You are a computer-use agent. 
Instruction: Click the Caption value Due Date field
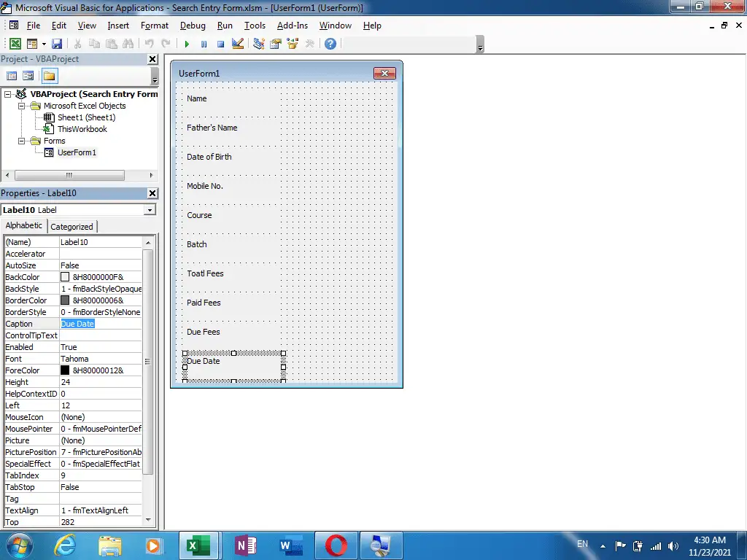pos(101,324)
